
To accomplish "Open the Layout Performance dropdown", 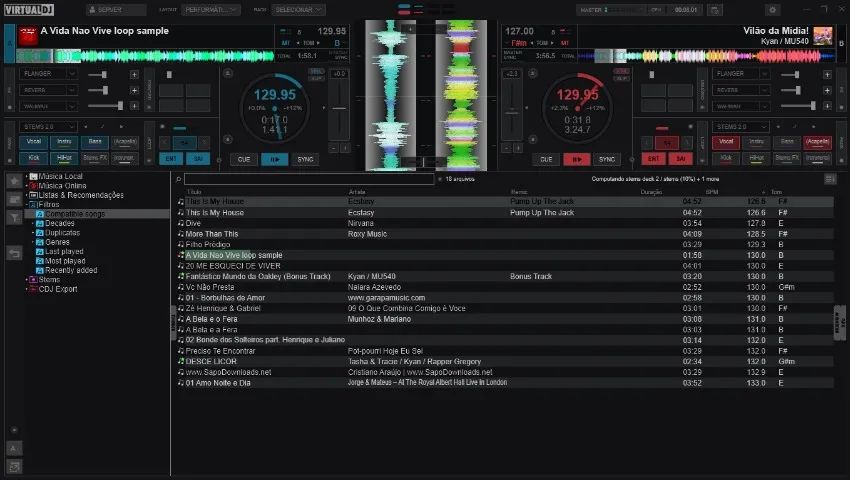I will tap(210, 10).
